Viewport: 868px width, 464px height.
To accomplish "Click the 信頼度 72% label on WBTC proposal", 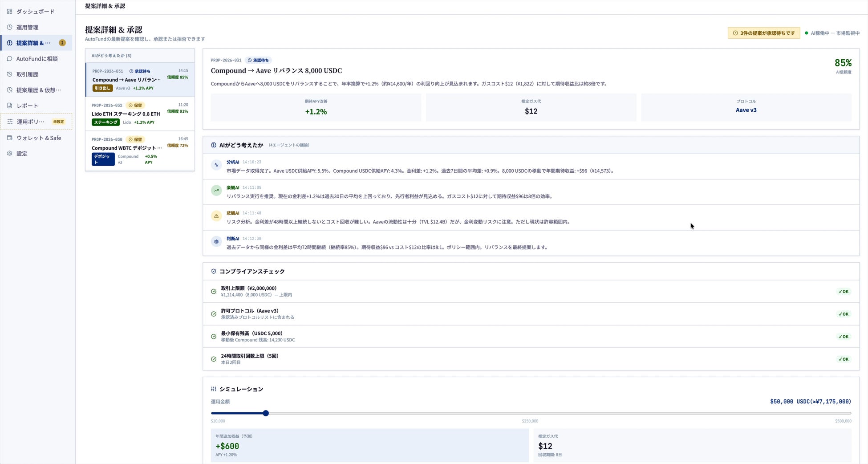I will point(178,145).
